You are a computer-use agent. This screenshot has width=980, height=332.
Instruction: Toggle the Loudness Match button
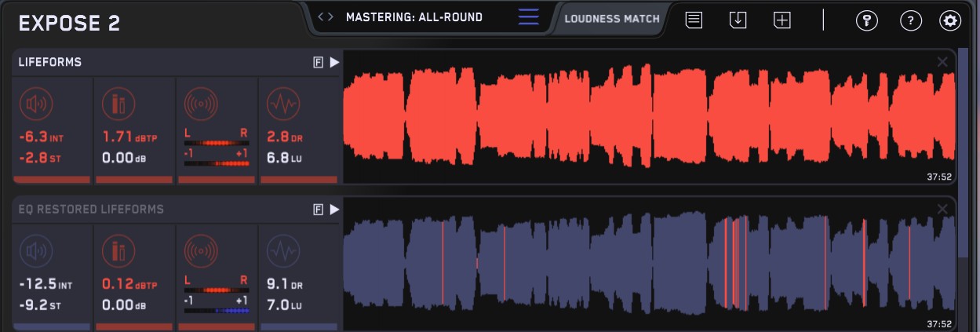(x=611, y=18)
